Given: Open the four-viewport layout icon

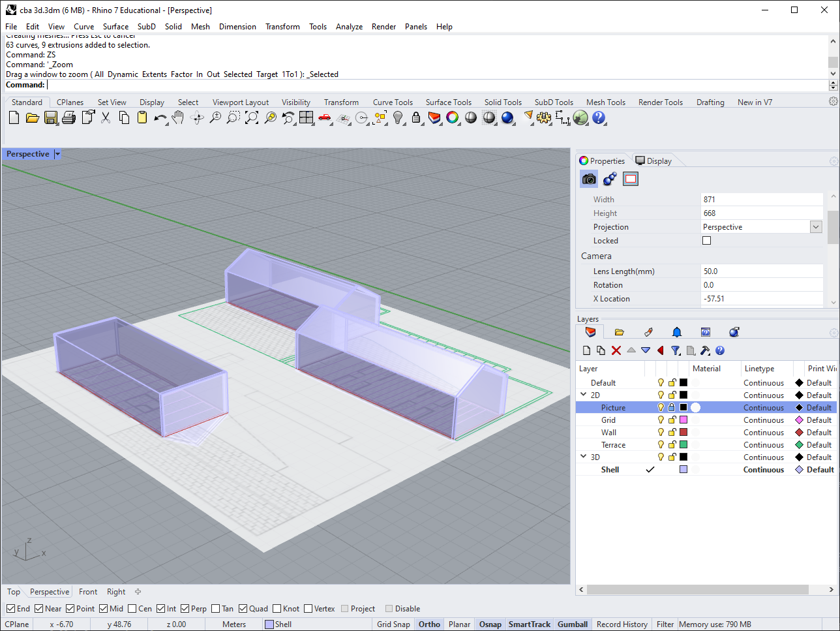Looking at the screenshot, I should pyautogui.click(x=305, y=118).
